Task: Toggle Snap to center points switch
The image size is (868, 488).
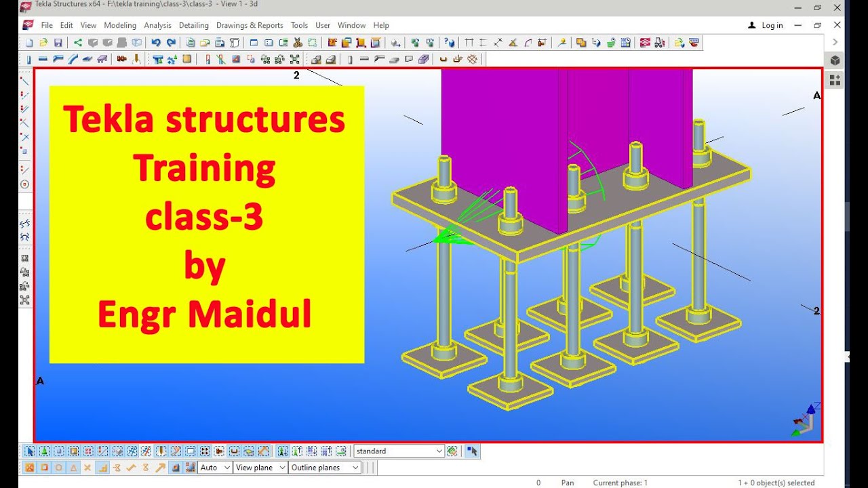Action: 59,467
